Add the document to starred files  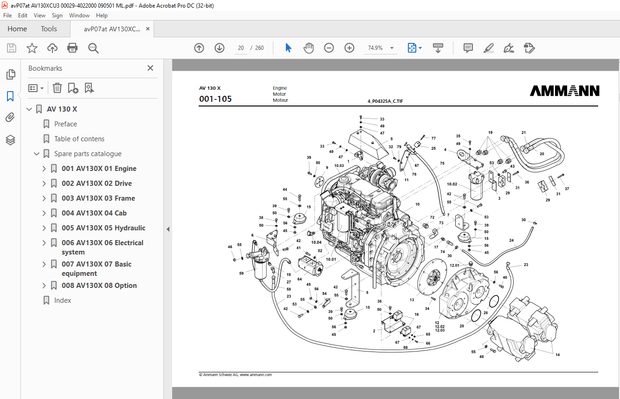[32, 48]
